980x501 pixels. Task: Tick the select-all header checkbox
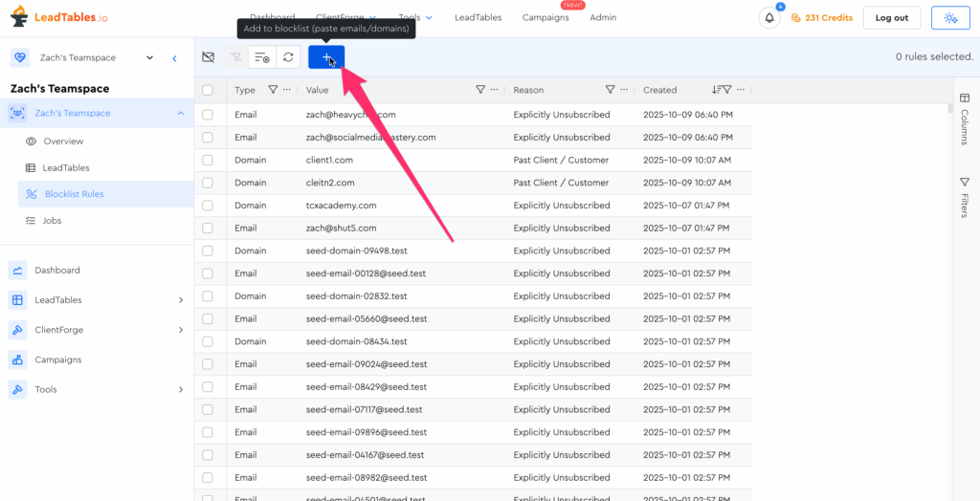click(208, 90)
